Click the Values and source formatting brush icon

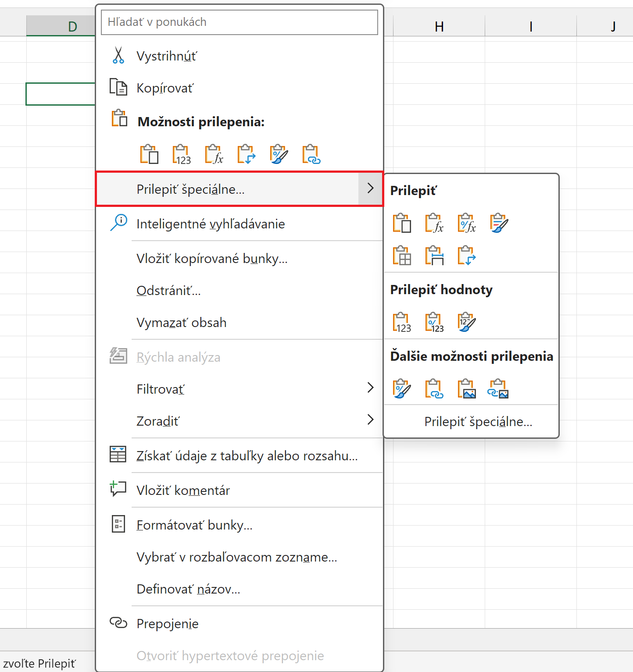467,323
